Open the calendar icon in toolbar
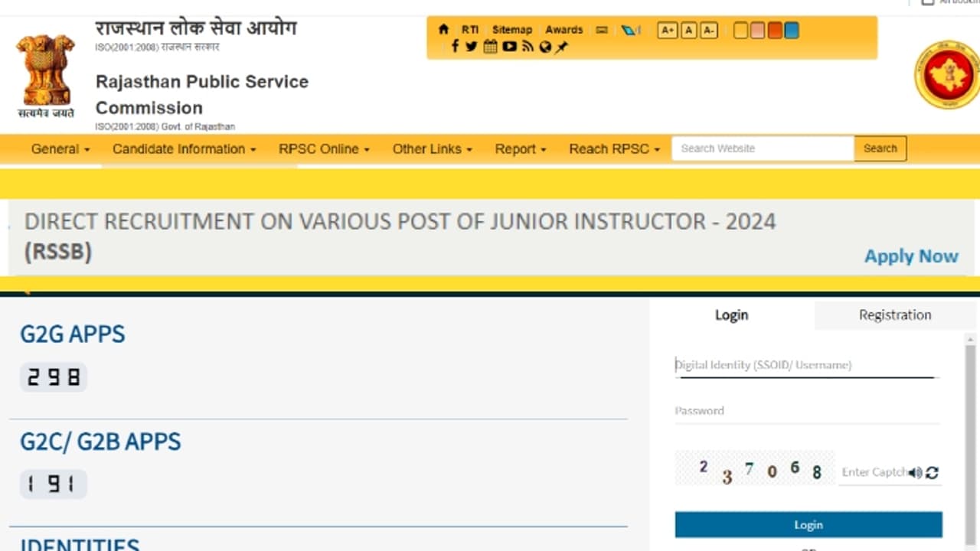This screenshot has width=980, height=551. pos(490,47)
